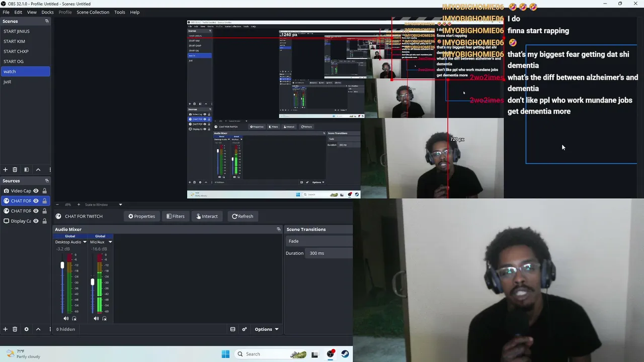Select the watch scene
The width and height of the screenshot is (644, 362).
click(x=25, y=71)
